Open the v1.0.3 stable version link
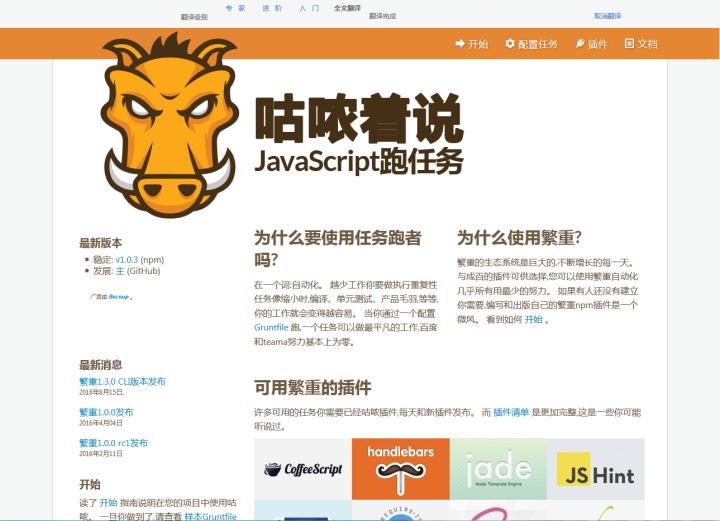This screenshot has height=521, width=720. pos(127,259)
